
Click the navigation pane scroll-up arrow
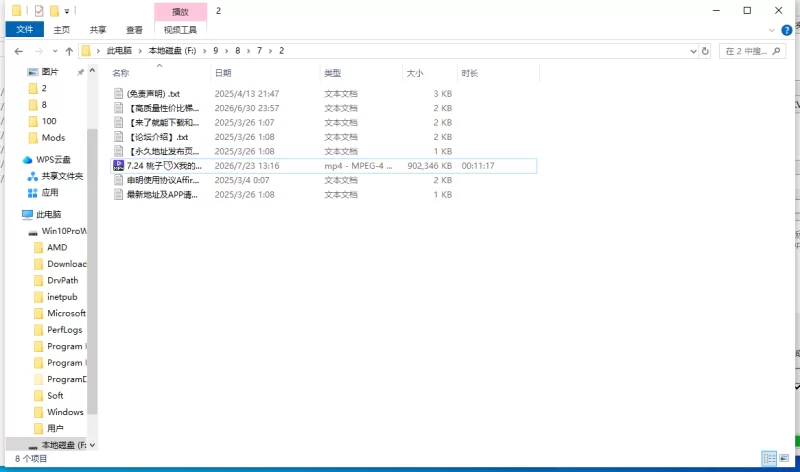pyautogui.click(x=92, y=70)
